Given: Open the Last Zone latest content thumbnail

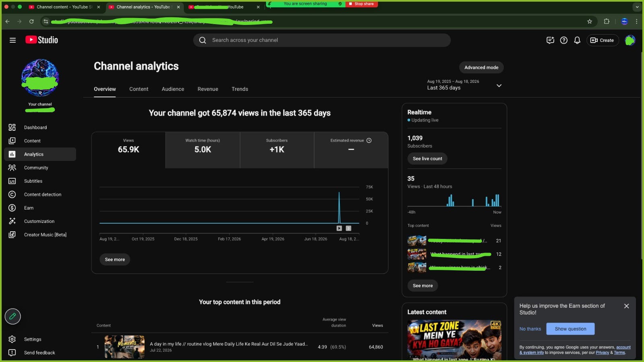Looking at the screenshot, I should 454,340.
